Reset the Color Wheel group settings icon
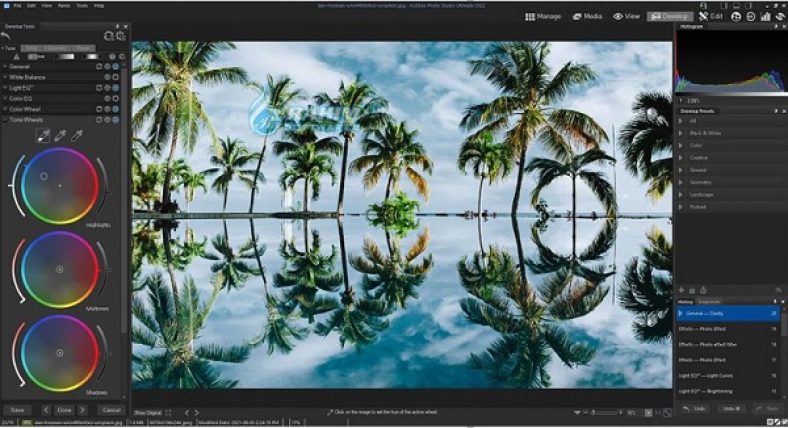This screenshot has height=428, width=788. coord(99,109)
